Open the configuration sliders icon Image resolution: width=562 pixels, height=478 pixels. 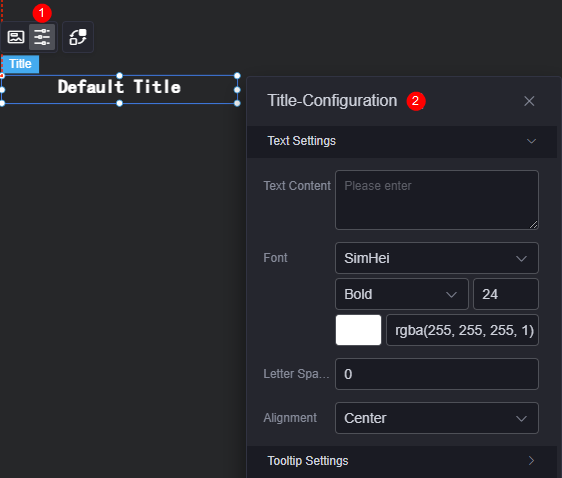(42, 37)
